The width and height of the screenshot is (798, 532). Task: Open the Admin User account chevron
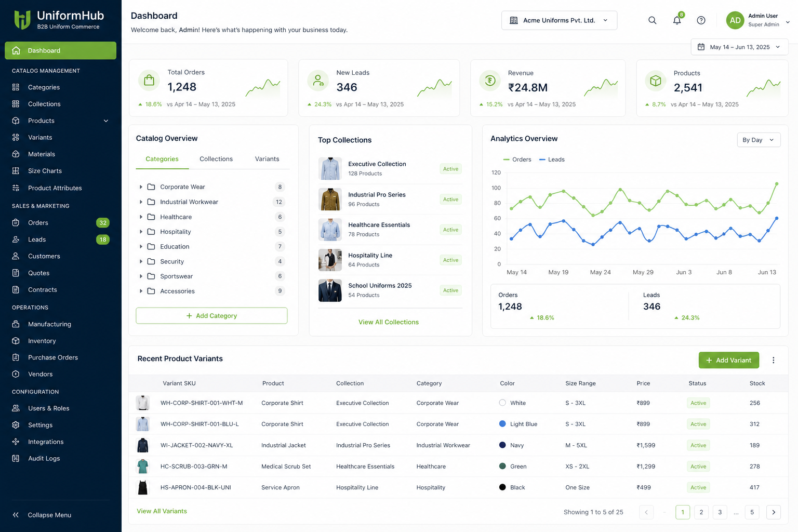788,22
